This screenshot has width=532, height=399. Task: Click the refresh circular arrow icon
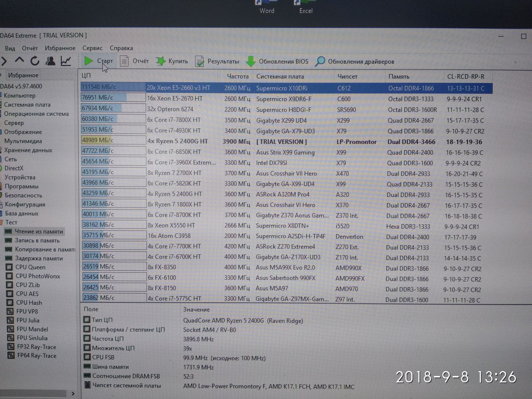pos(35,61)
